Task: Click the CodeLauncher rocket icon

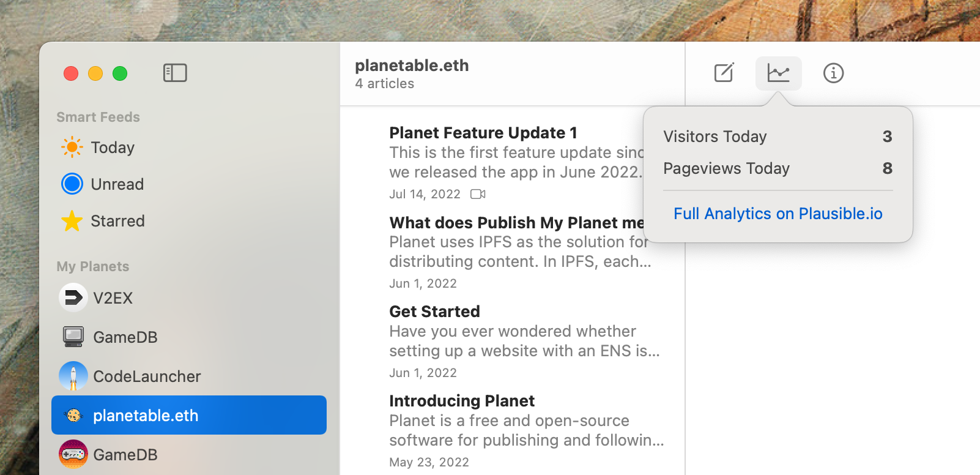Action: (x=73, y=376)
